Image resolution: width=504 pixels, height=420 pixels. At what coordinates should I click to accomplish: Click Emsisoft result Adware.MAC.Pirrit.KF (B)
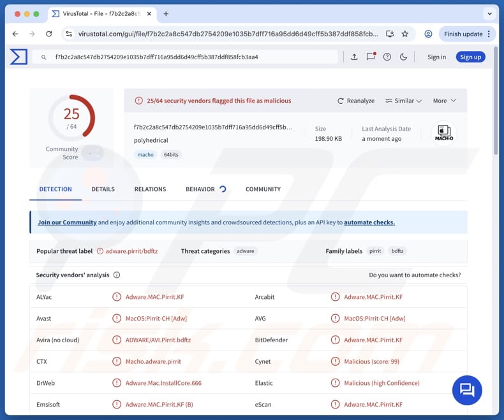(159, 404)
